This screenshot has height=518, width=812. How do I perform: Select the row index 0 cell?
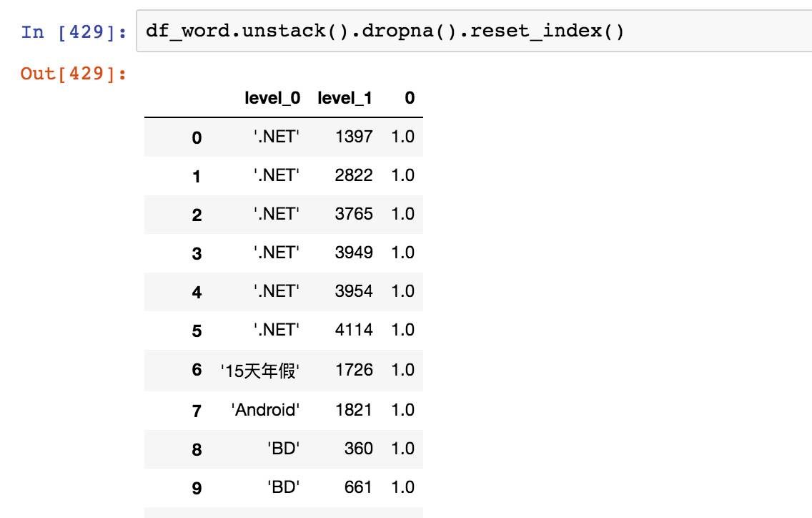[197, 137]
